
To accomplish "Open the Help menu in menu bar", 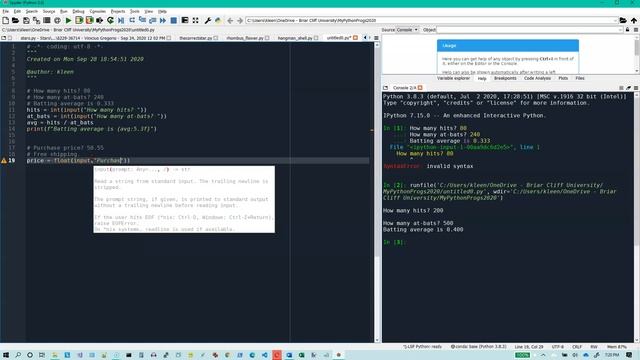I will coord(162,11).
